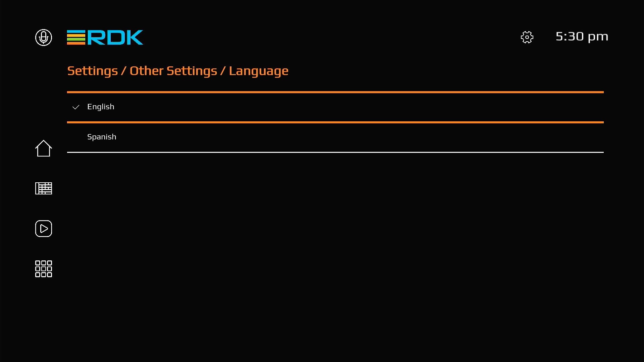Select English as the language
Image resolution: width=644 pixels, height=362 pixels.
tap(101, 107)
